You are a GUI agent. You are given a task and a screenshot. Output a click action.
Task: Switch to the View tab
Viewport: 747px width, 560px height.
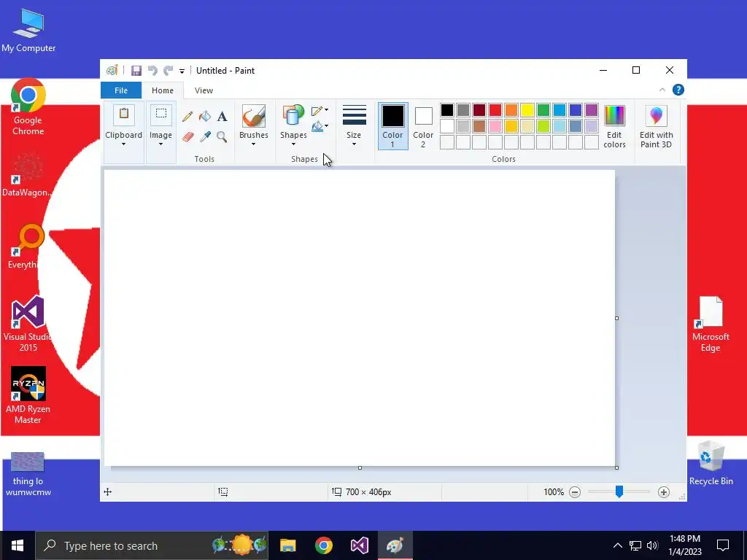(x=204, y=90)
